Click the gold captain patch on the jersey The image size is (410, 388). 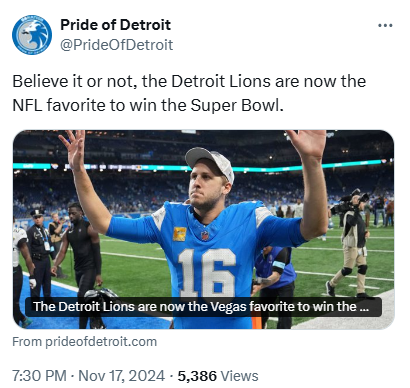(x=179, y=234)
